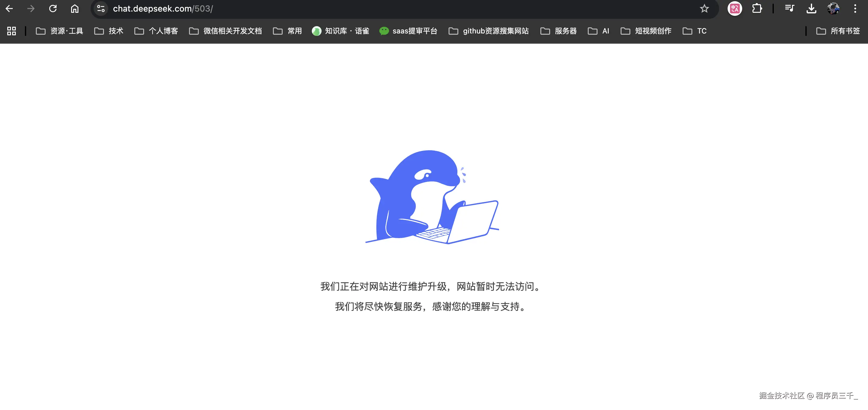Expand the 资源·工具 bookmark folder
The image size is (868, 410).
coord(60,31)
